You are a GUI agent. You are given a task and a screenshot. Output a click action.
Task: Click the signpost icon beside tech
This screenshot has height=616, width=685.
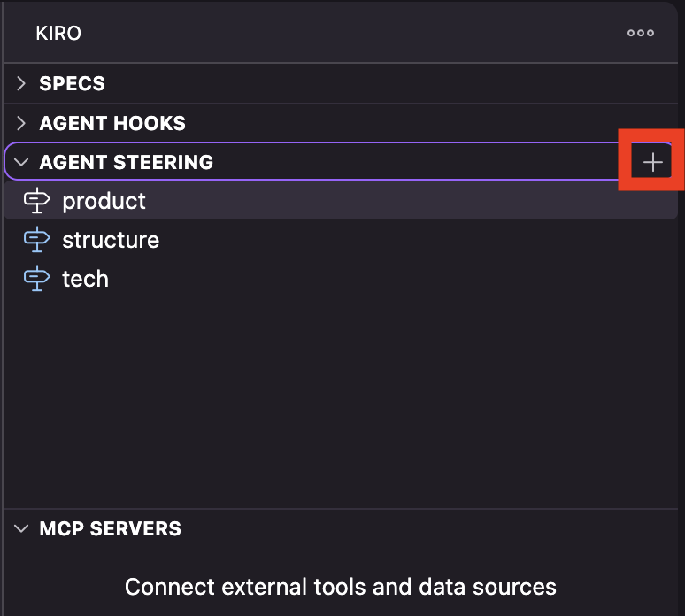pyautogui.click(x=36, y=278)
